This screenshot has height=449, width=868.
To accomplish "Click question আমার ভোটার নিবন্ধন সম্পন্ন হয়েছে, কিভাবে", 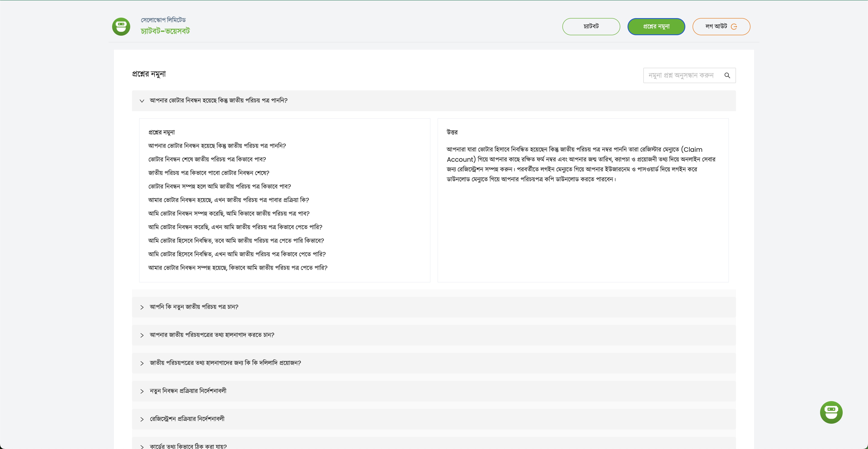I will click(238, 268).
